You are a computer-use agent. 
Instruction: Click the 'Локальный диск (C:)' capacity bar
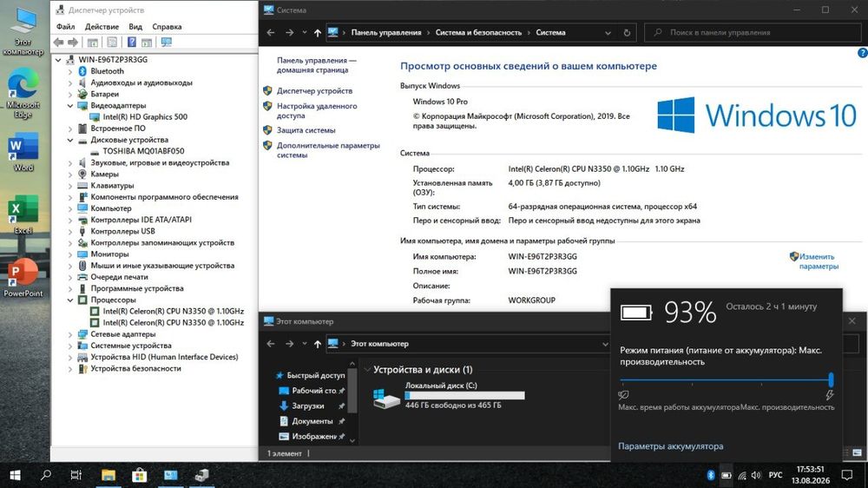tap(464, 395)
